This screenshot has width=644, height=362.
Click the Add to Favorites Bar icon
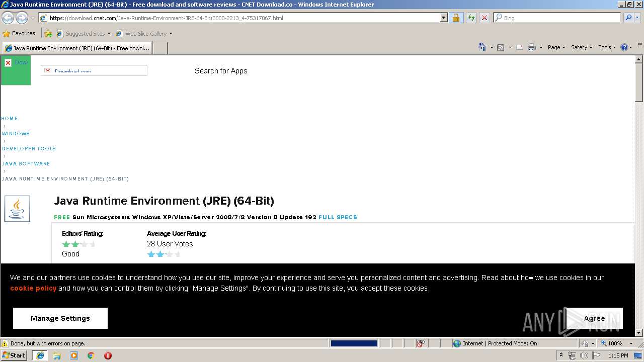pyautogui.click(x=48, y=34)
